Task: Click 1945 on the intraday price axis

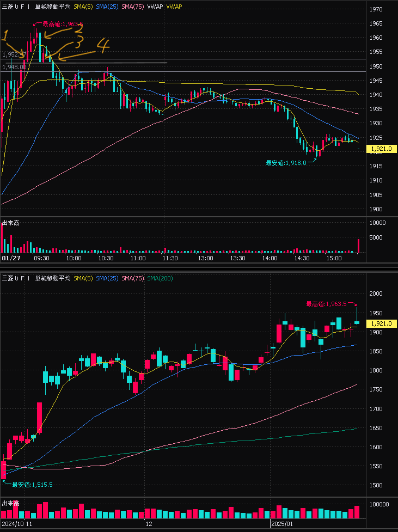Action: (376, 81)
